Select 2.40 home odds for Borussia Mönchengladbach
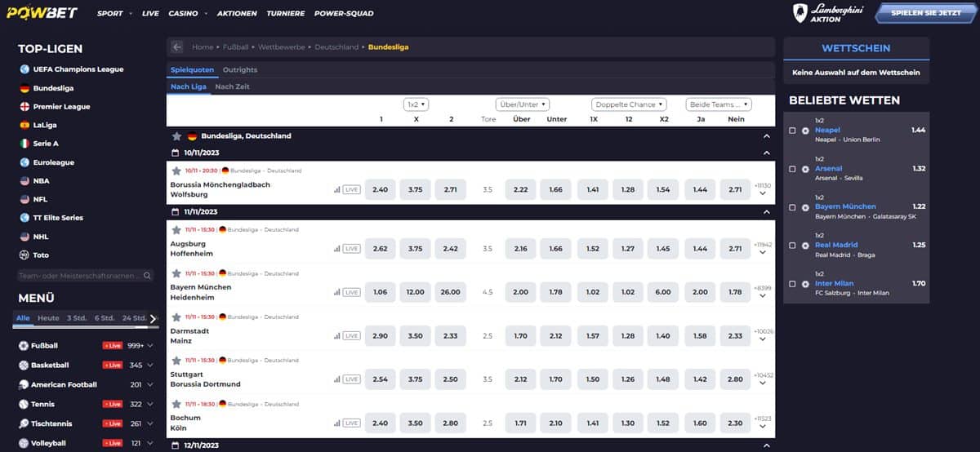The height and width of the screenshot is (452, 980). [380, 189]
